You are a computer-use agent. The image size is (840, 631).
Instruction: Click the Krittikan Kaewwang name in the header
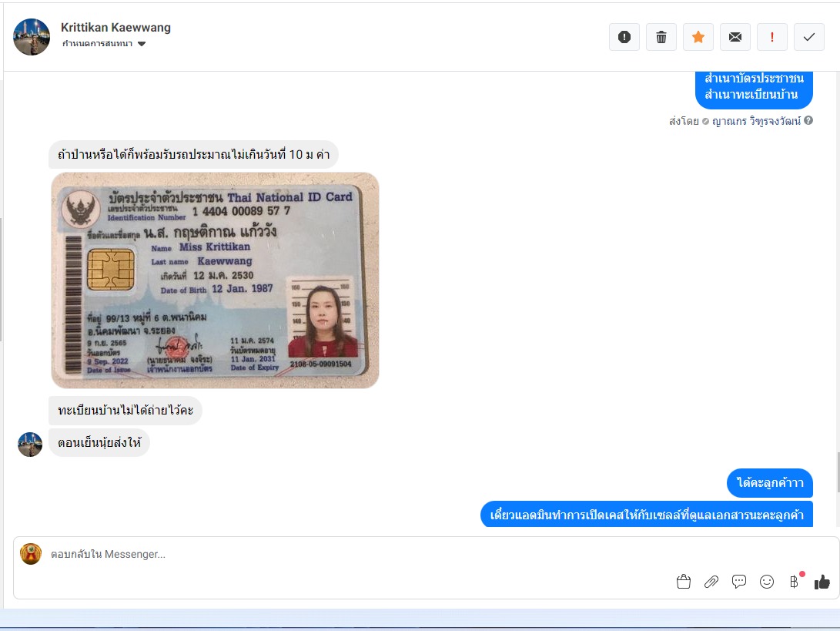tap(115, 27)
